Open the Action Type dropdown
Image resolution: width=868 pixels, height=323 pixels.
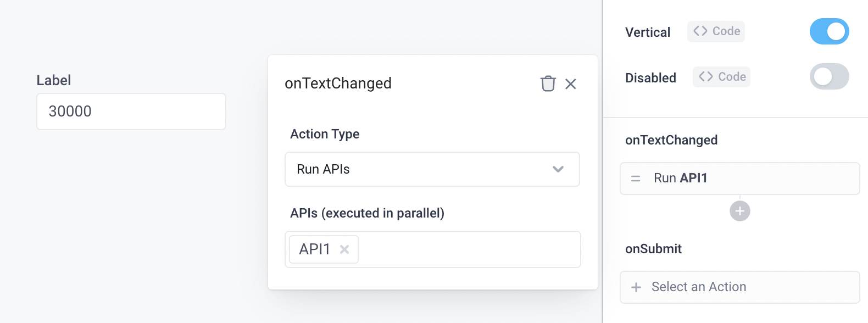coord(432,169)
